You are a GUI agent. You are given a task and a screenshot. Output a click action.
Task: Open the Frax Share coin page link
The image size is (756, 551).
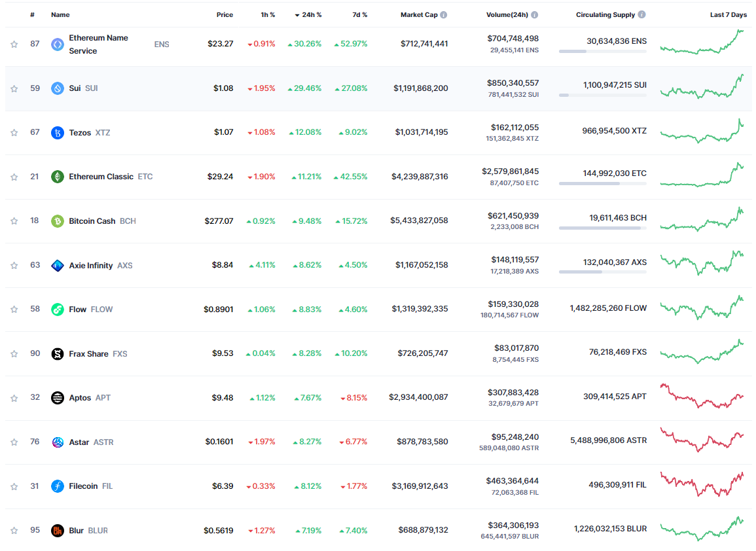pos(89,354)
